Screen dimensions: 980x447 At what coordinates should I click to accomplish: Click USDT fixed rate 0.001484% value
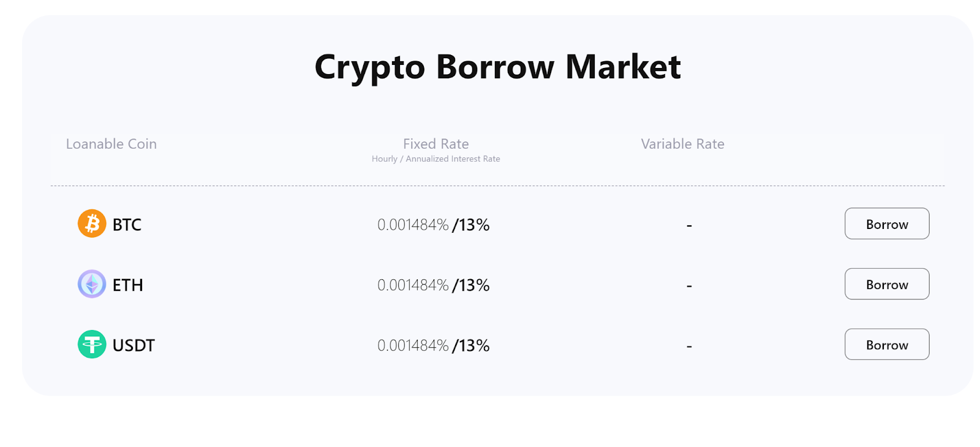click(x=413, y=345)
